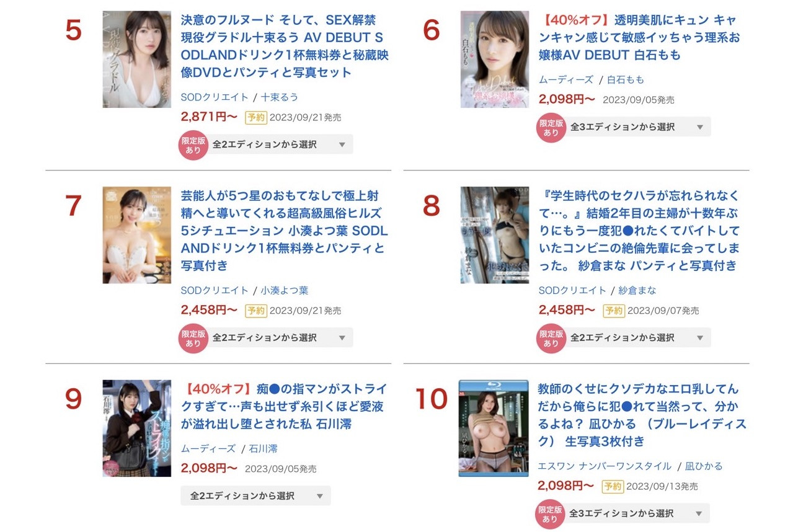Screen dimensions: 798x532
Task: Open edition dropdown for rank 9 item
Action: click(255, 496)
